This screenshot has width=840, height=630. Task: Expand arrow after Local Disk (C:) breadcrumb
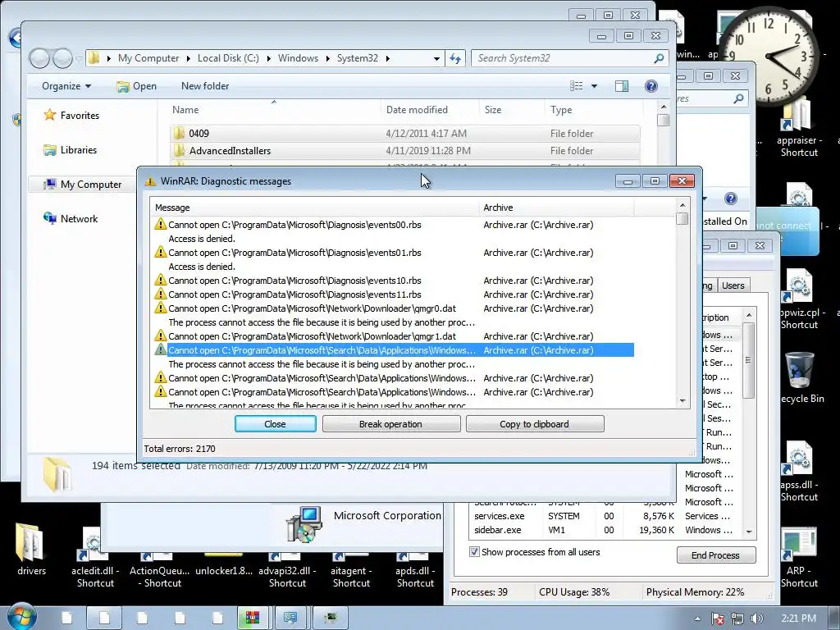pyautogui.click(x=268, y=58)
